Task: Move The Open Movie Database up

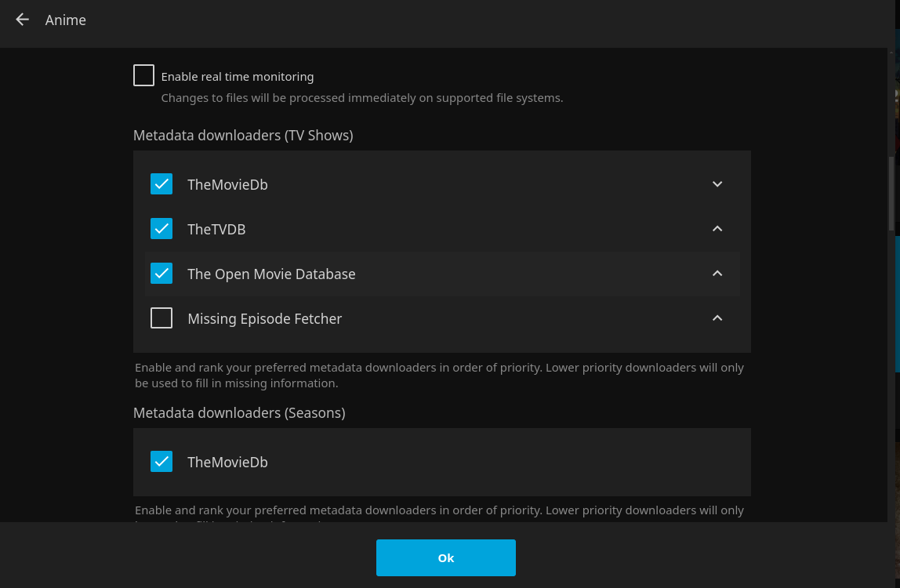Action: [x=717, y=274]
